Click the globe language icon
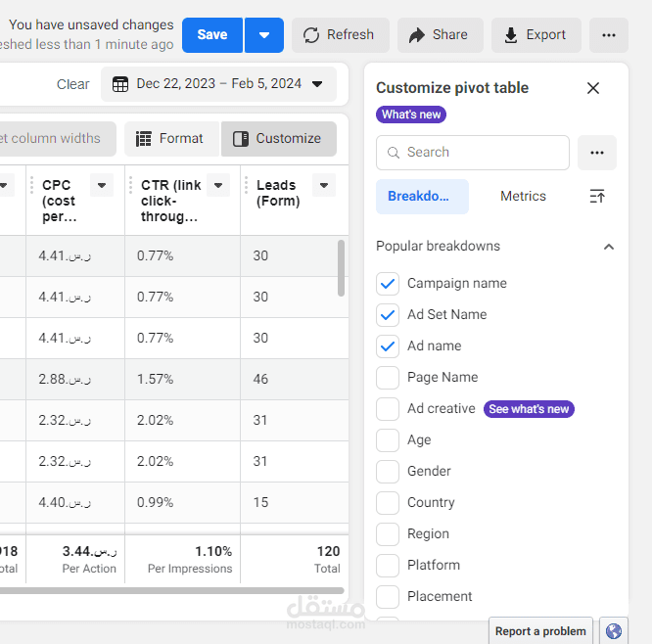Screen dimensions: 652x644 [614, 631]
